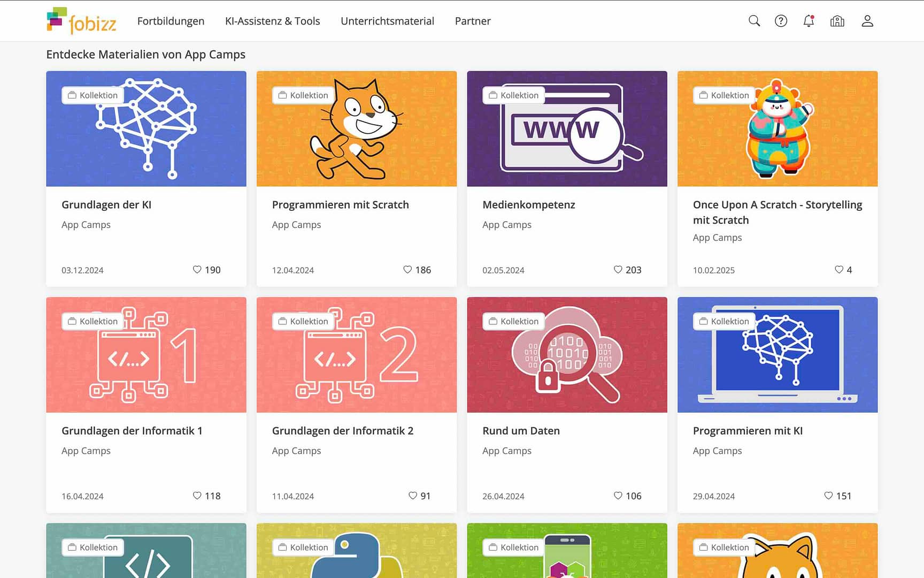Click the walking Scratch cat thumbnail
Viewport: 924px width, 578px height.
(x=357, y=129)
